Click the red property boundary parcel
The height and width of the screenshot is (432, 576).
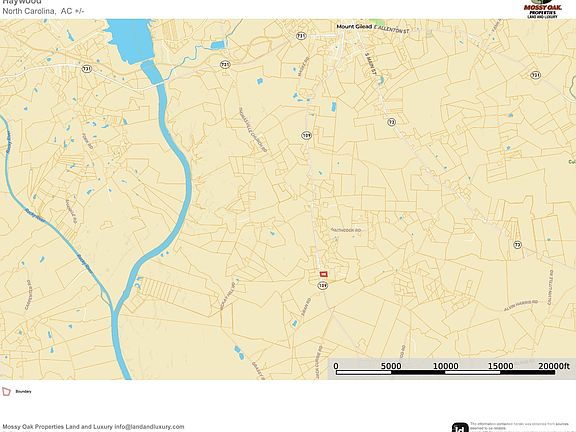pos(323,274)
